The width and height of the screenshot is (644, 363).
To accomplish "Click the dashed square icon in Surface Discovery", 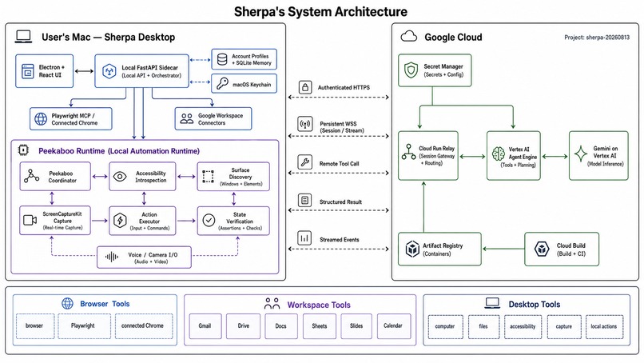I will (x=208, y=177).
